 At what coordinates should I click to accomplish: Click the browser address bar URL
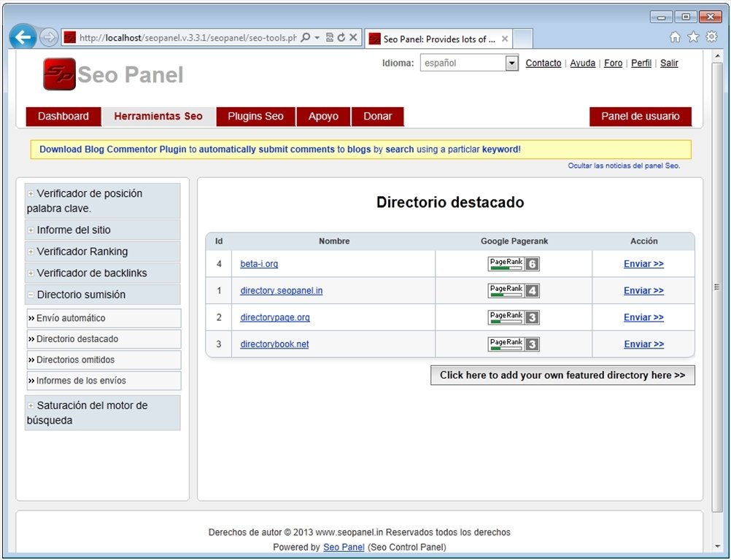[187, 38]
